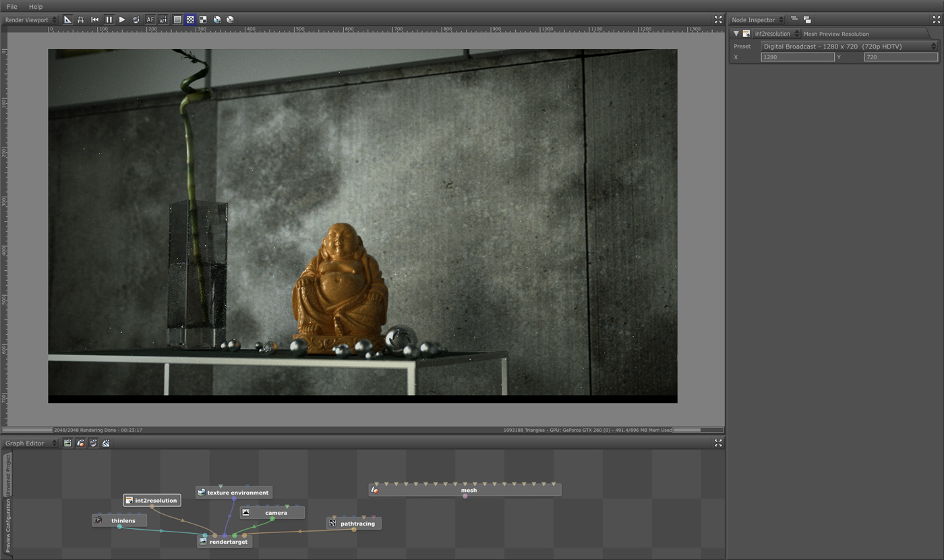Screen dimensions: 944x560
Task: Open the Digital Broadcast resolution Preset dropdown
Action: pos(849,46)
